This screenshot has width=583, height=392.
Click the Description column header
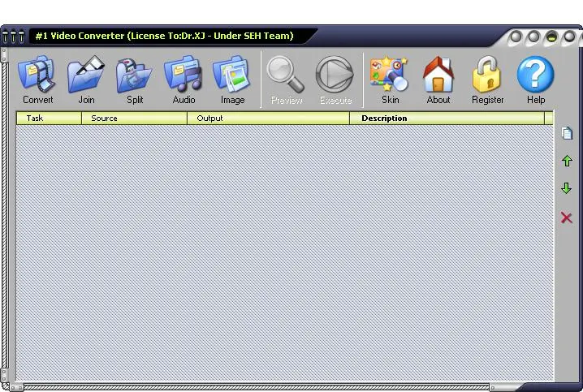pos(447,118)
